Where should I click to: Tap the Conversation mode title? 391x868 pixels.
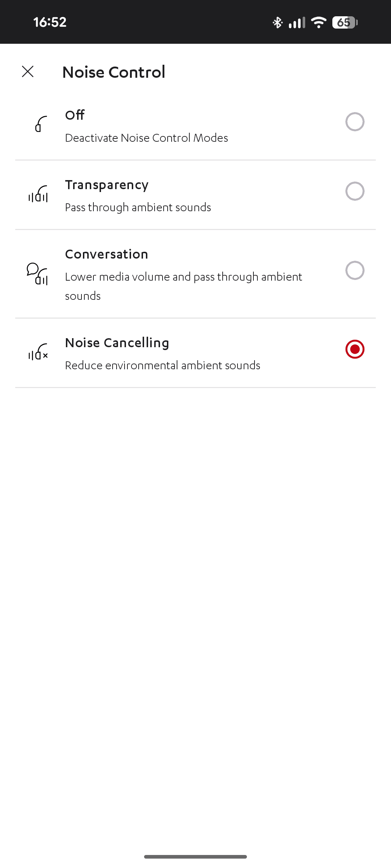coord(107,254)
